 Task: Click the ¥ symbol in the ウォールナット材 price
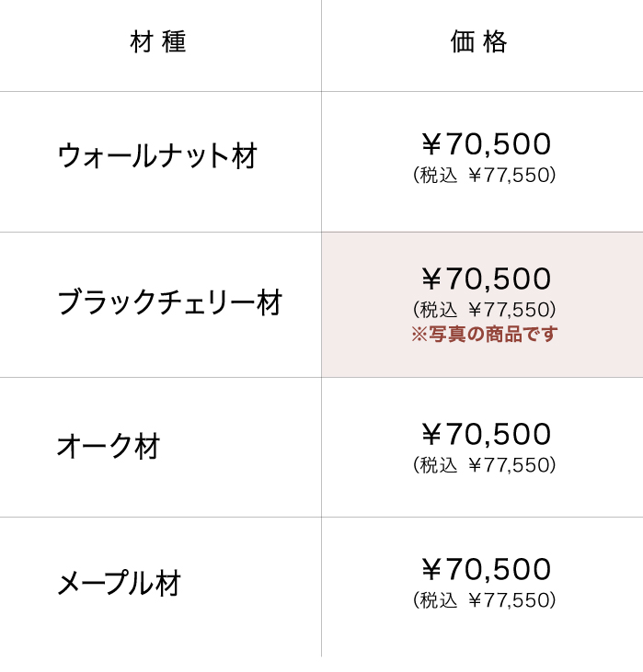431,144
